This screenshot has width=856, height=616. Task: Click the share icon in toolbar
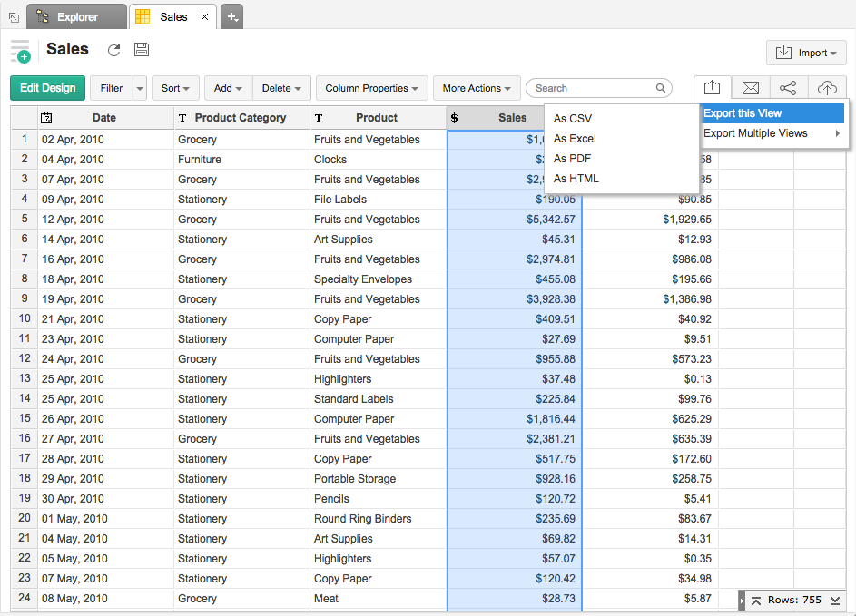point(788,88)
